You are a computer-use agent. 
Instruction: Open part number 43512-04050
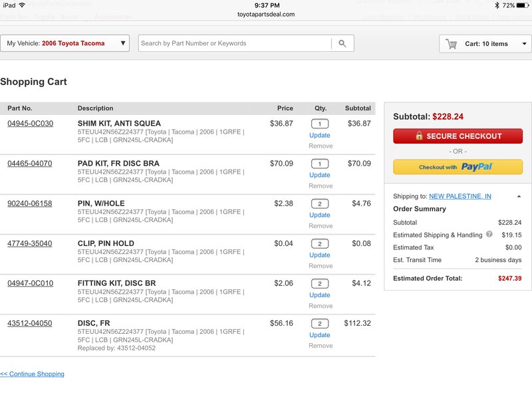30,323
